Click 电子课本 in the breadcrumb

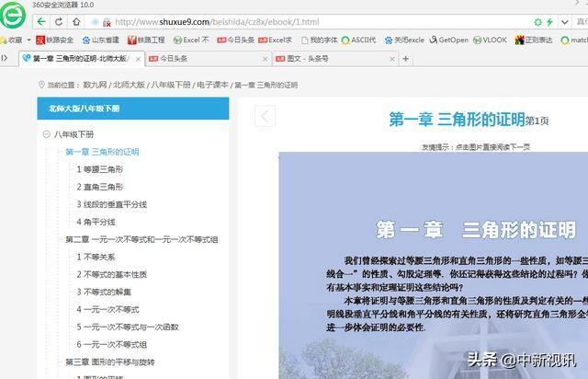212,85
